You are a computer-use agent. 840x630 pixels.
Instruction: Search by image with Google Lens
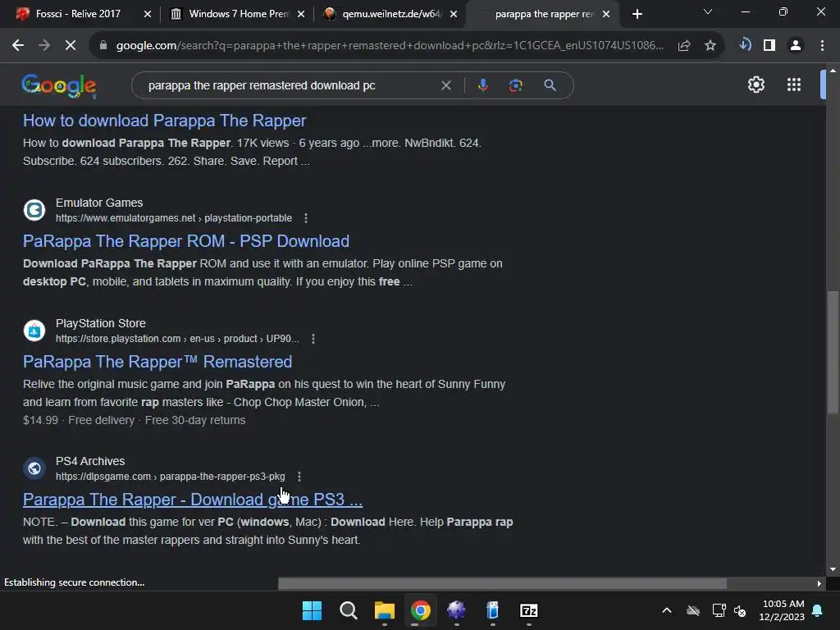(516, 85)
